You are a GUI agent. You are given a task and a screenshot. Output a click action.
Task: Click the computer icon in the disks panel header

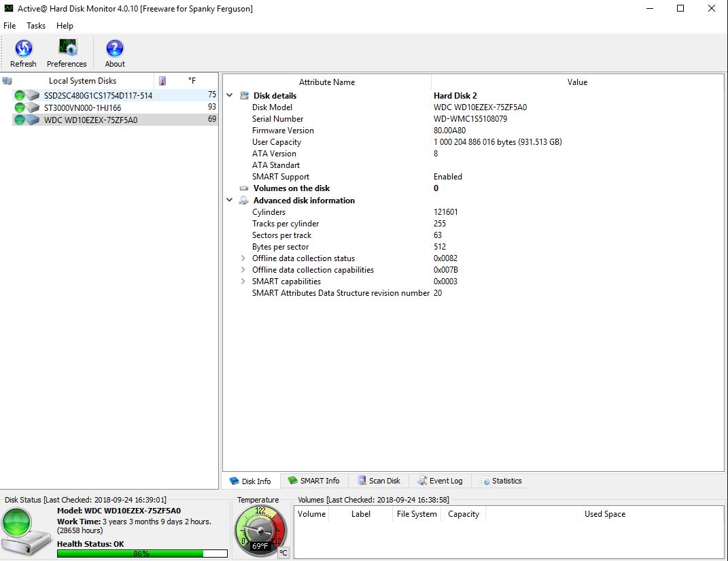click(7, 80)
